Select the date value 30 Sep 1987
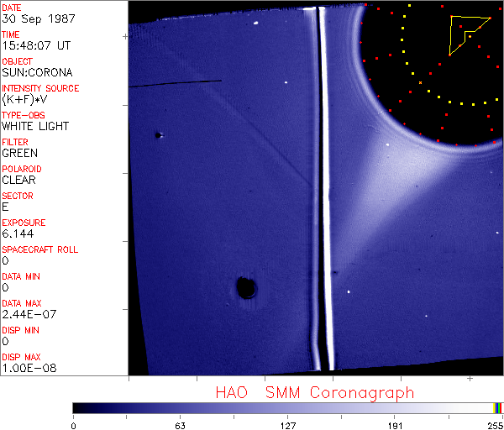504x430 pixels. pos(39,18)
